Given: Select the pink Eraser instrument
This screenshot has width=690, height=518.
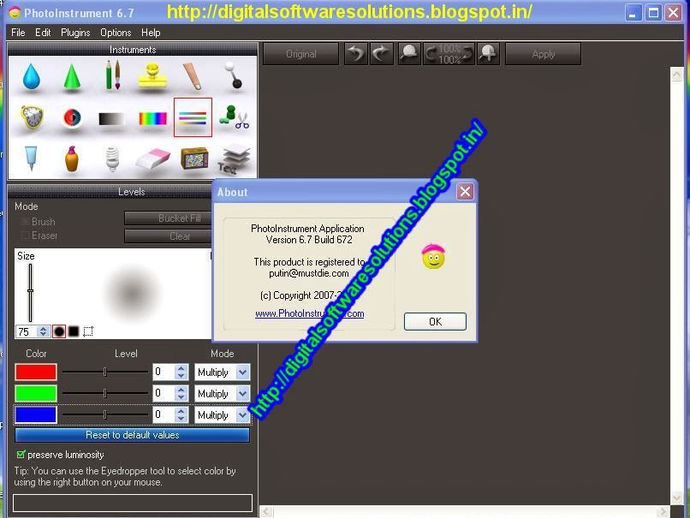Looking at the screenshot, I should (153, 158).
